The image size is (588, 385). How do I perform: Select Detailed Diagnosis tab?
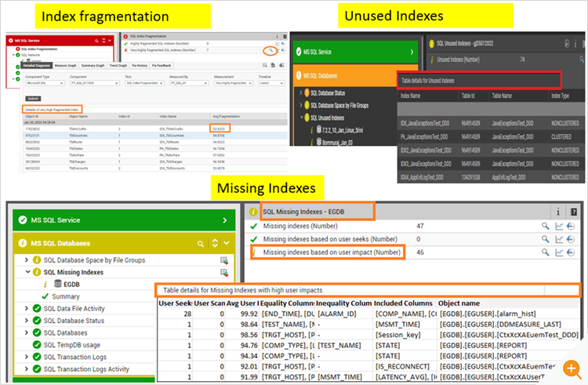(x=36, y=65)
